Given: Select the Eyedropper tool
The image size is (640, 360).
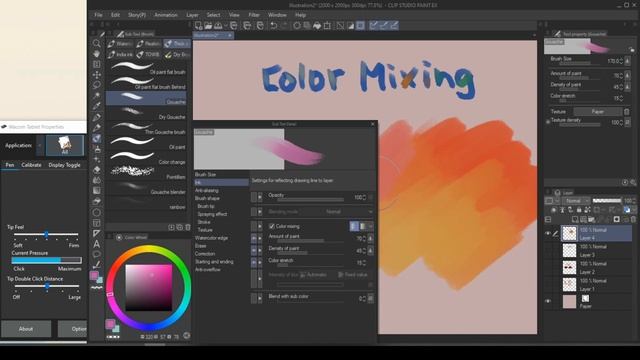Looking at the screenshot, I should (x=97, y=106).
